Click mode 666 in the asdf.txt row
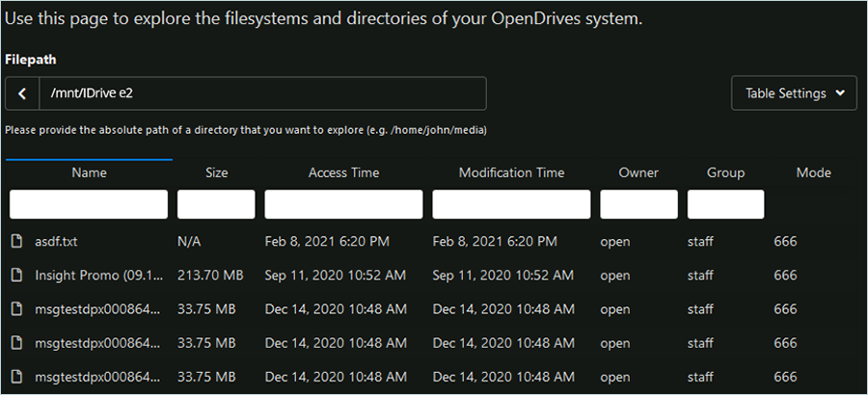 click(x=785, y=242)
